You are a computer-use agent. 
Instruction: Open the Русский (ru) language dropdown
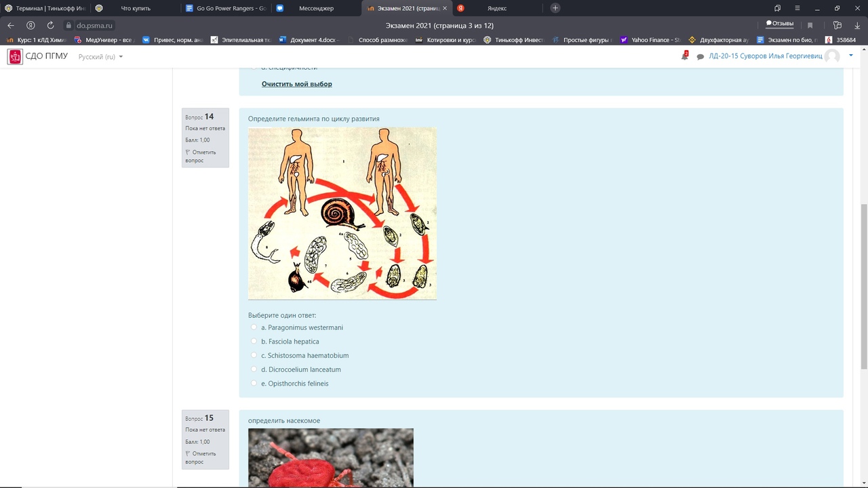click(x=100, y=57)
